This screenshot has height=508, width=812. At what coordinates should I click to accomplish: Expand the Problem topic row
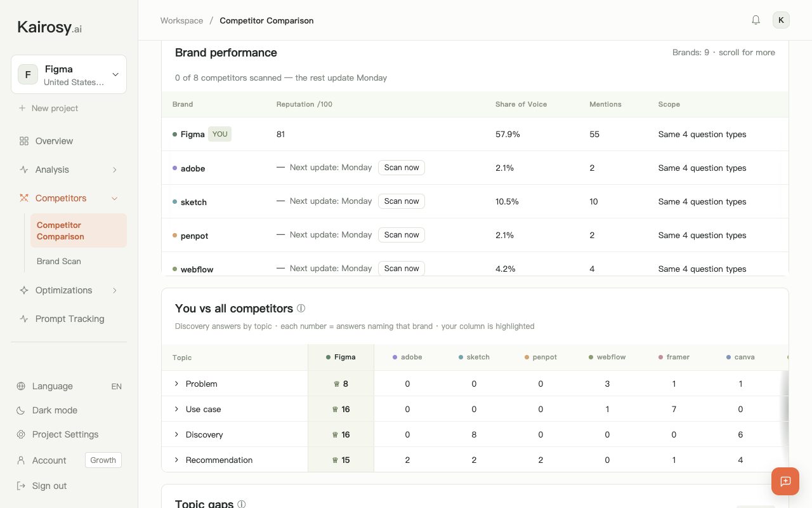coord(176,384)
